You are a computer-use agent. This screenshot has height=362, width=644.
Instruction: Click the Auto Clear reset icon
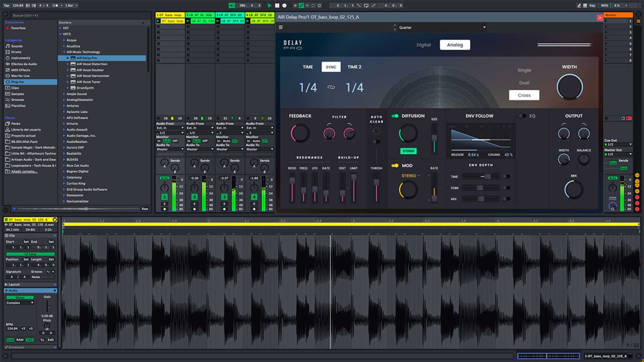point(376,131)
